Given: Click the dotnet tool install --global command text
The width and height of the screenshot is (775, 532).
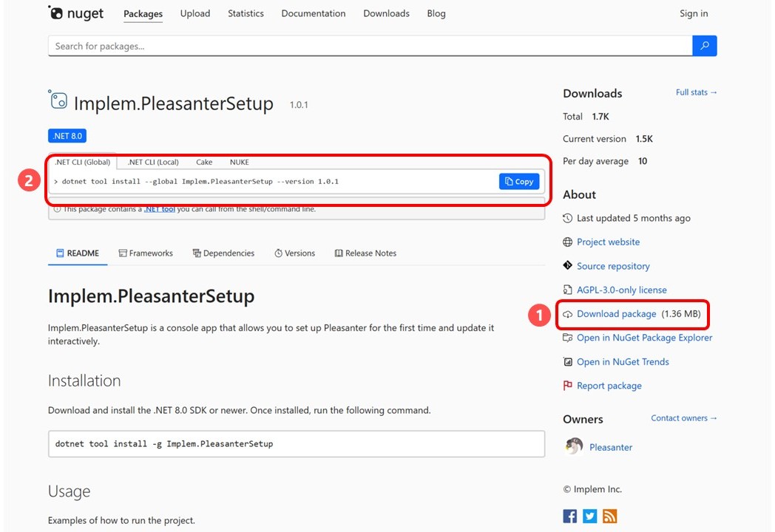Looking at the screenshot, I should 200,181.
